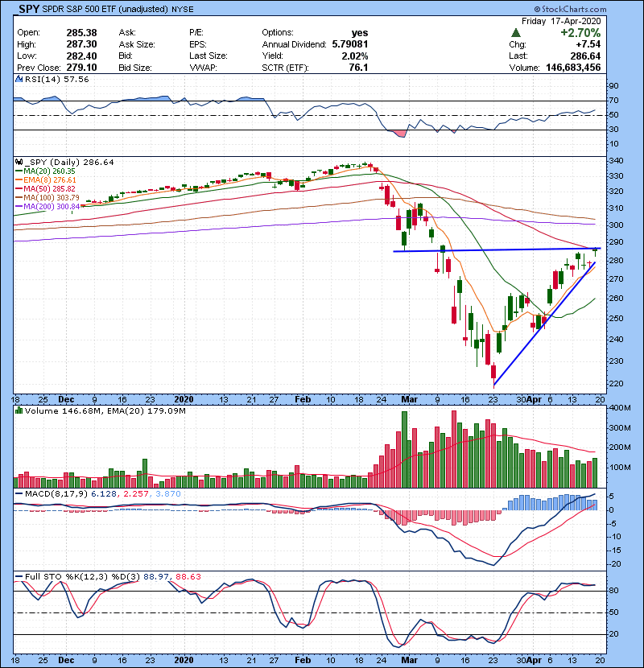Click the 'EPS:' label
This screenshot has width=644, height=668.
pos(198,44)
